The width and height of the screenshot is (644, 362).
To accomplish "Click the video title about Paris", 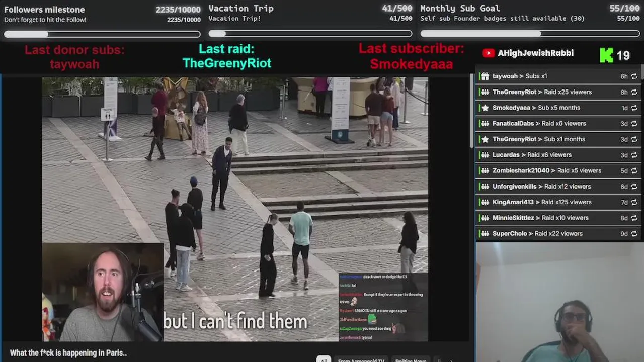I will (68, 353).
